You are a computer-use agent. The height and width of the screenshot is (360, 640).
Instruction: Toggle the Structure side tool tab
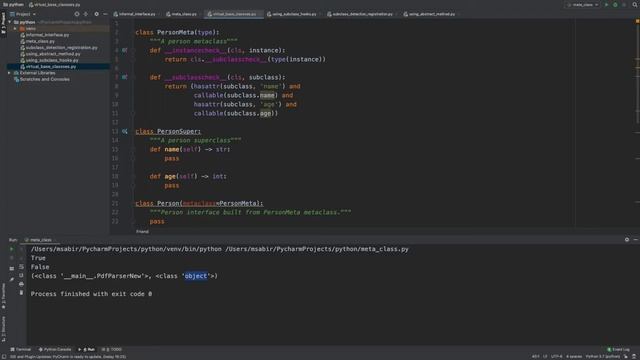(x=3, y=329)
